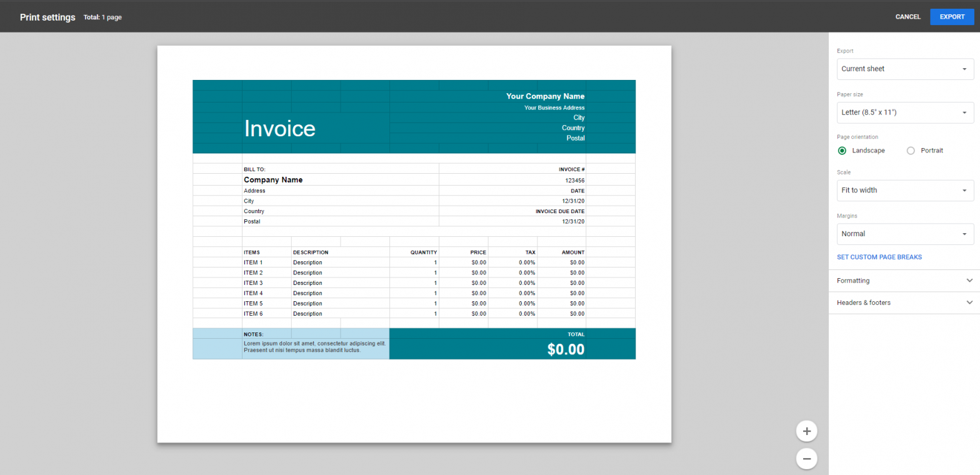Select Landscape page orientation

pyautogui.click(x=842, y=151)
